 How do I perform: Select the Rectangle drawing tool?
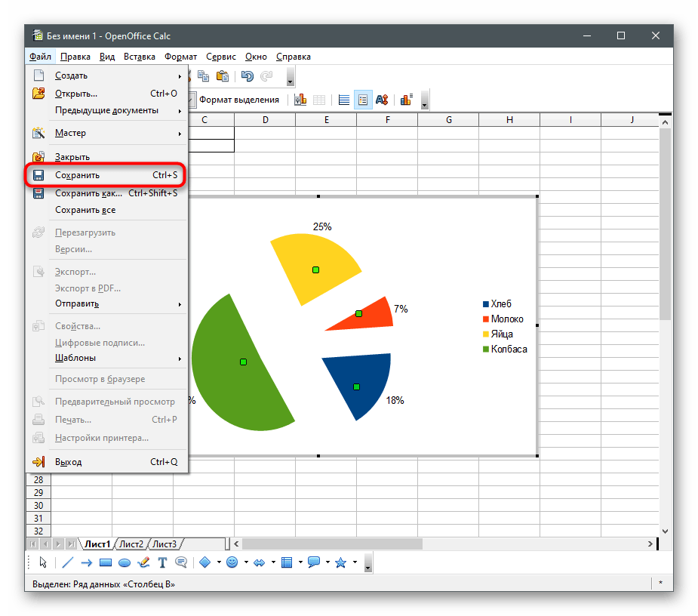[106, 562]
